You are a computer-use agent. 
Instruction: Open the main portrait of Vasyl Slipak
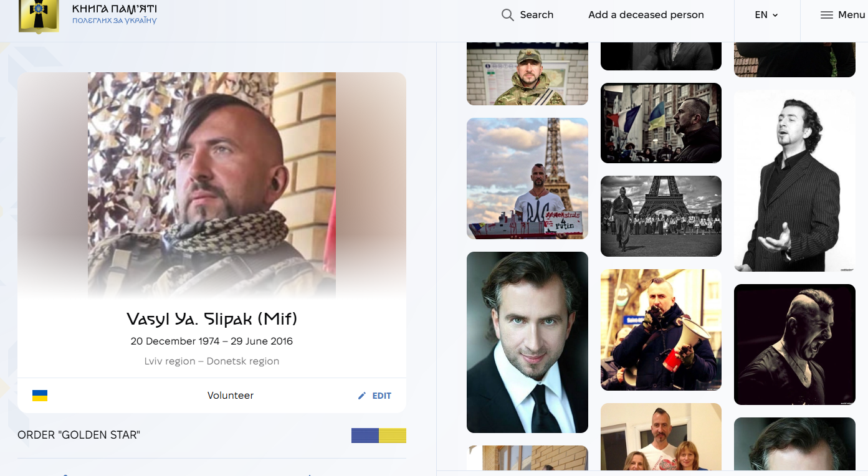tap(212, 186)
